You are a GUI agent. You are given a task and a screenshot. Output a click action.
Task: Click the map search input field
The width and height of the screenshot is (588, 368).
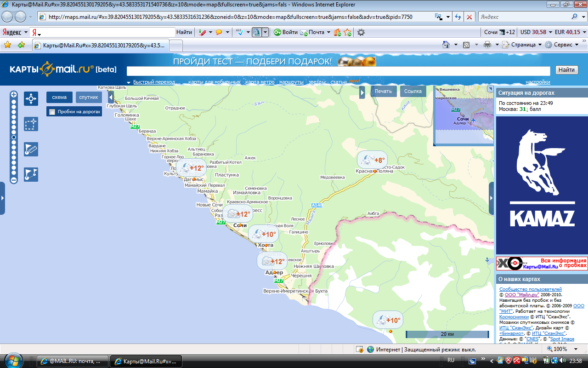coord(338,70)
